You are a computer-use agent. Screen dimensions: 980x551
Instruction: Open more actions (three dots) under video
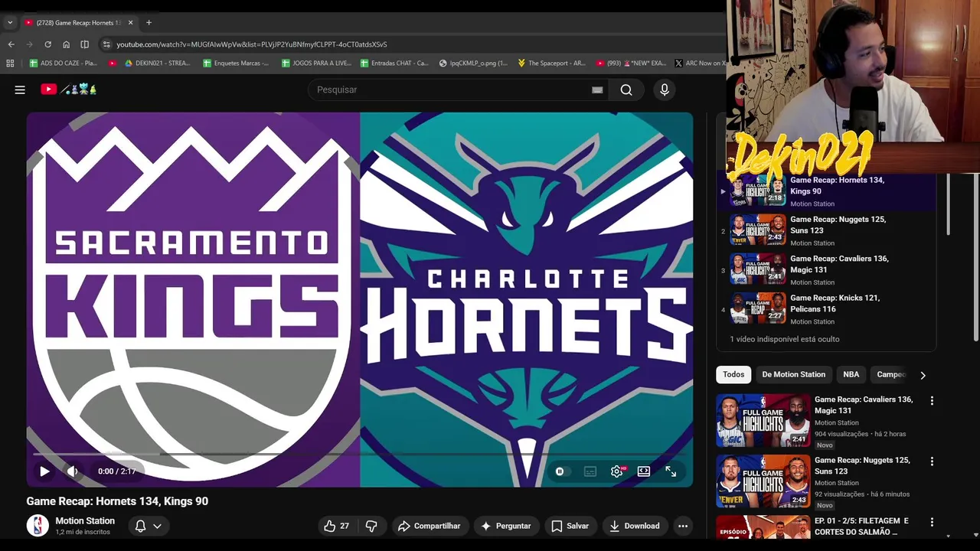(683, 526)
